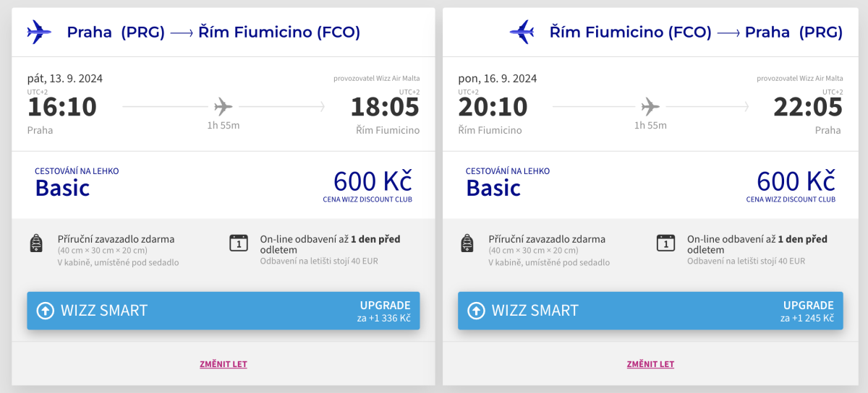Viewport: 868px width, 393px height.
Task: Click ZMĚNIT LET link under Řím to Praha flight
Action: coord(650,364)
